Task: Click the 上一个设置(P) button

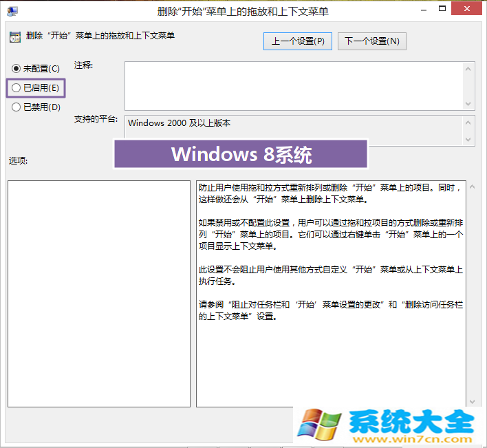Action: [x=298, y=41]
